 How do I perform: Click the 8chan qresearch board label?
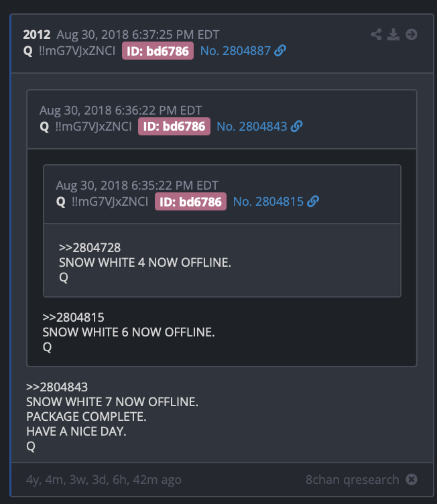tap(352, 480)
